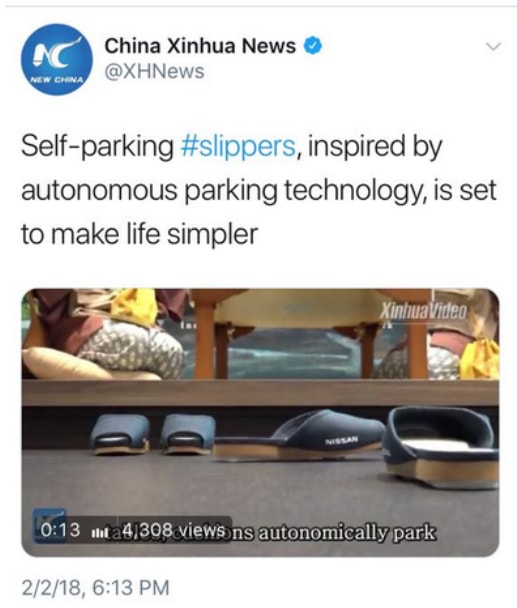Click the small channel logo on video
The width and height of the screenshot is (517, 608).
(49, 525)
